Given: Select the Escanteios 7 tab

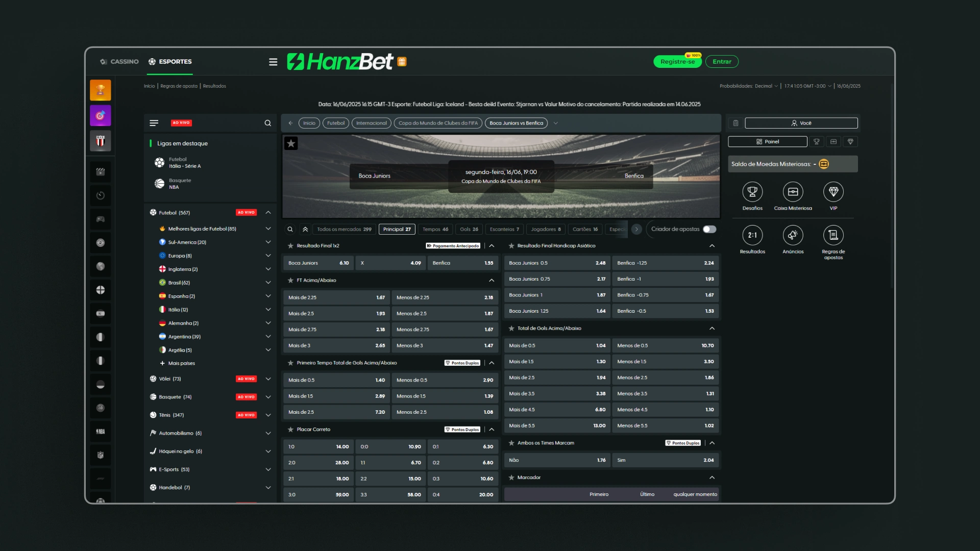Looking at the screenshot, I should 504,230.
